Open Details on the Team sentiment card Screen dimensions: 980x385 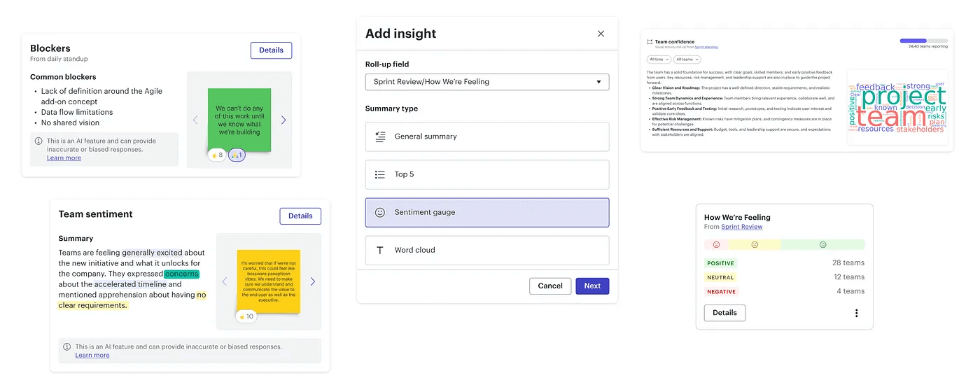[300, 216]
